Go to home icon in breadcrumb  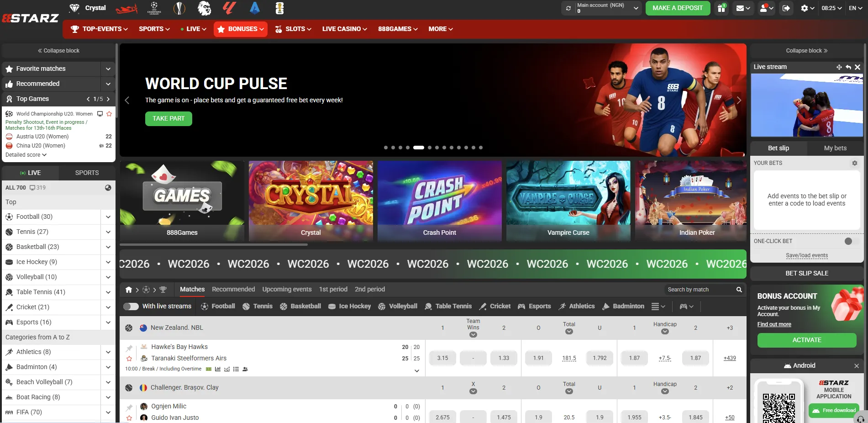[x=129, y=290]
